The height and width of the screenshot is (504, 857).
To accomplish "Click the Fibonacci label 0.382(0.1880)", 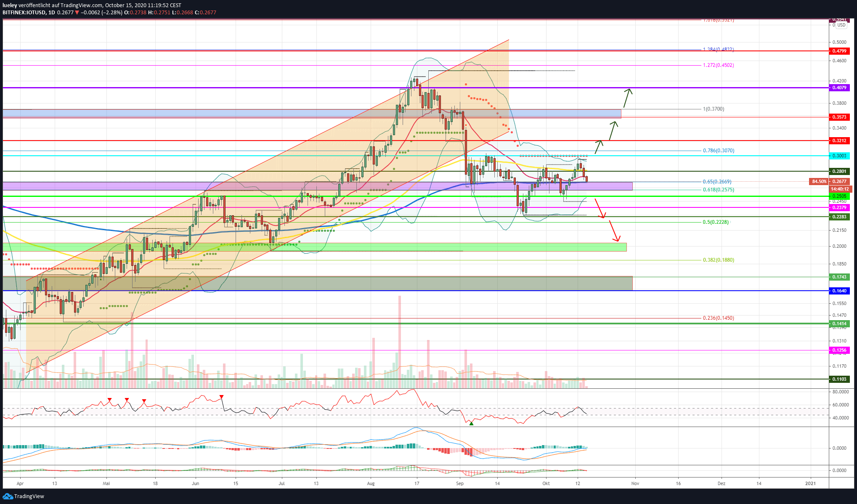I will coord(719,260).
